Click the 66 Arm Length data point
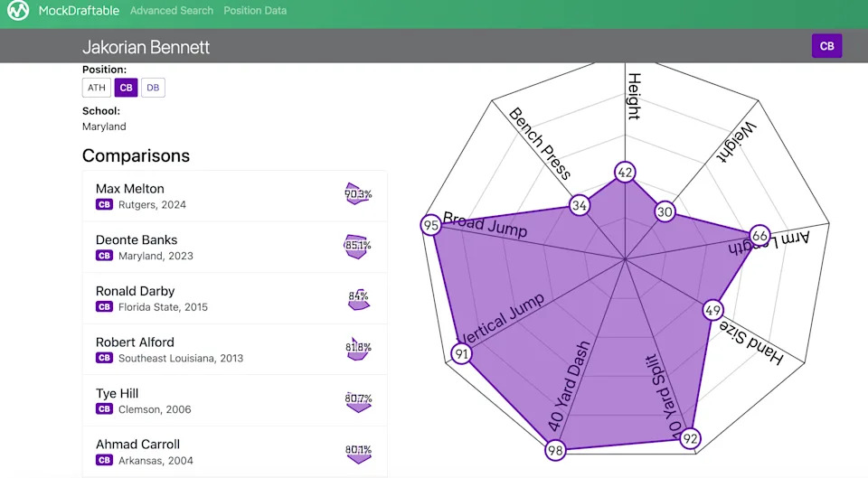 [x=759, y=237]
